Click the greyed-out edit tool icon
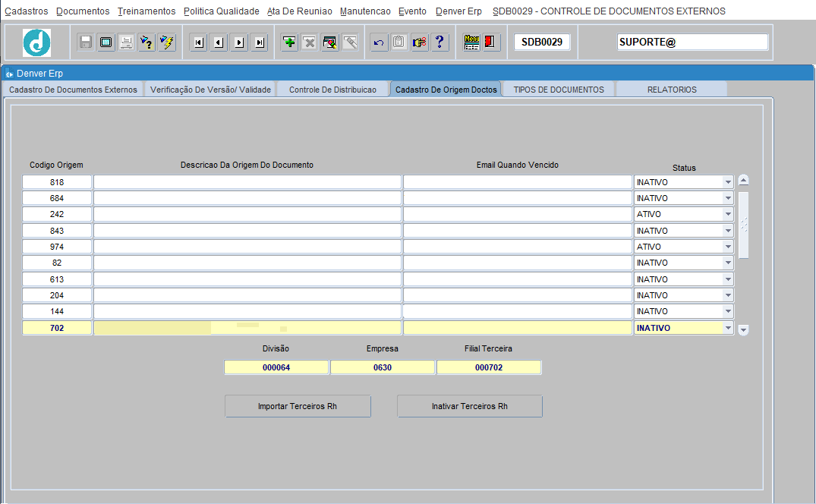Viewport: 816px width, 504px height. click(350, 43)
